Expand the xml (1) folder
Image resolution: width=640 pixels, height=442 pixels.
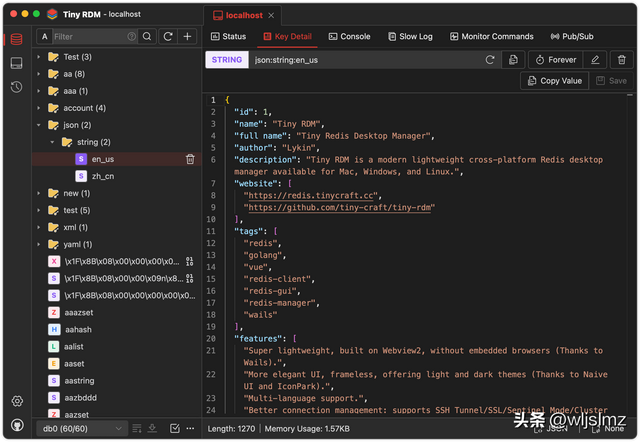pyautogui.click(x=39, y=227)
